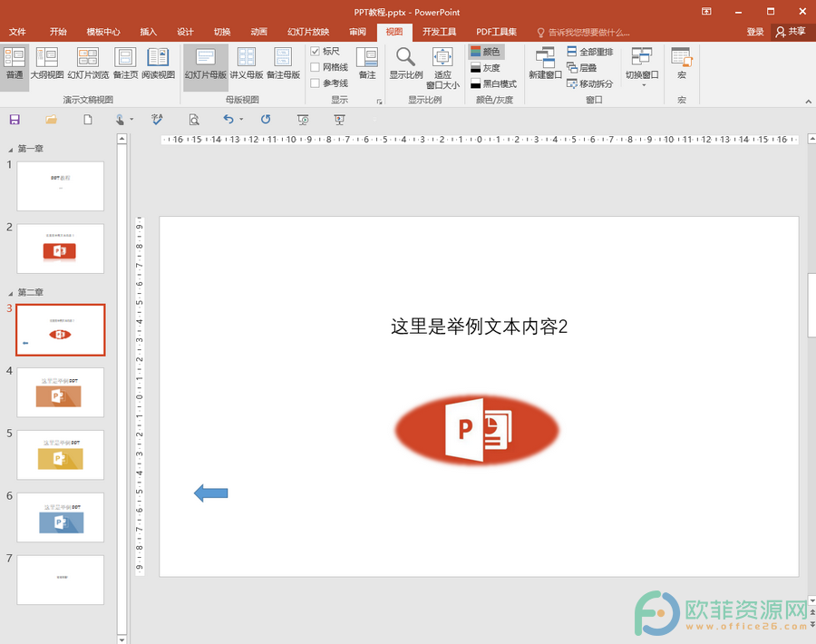
Task: Open the 模板中心 tab
Action: 103,32
